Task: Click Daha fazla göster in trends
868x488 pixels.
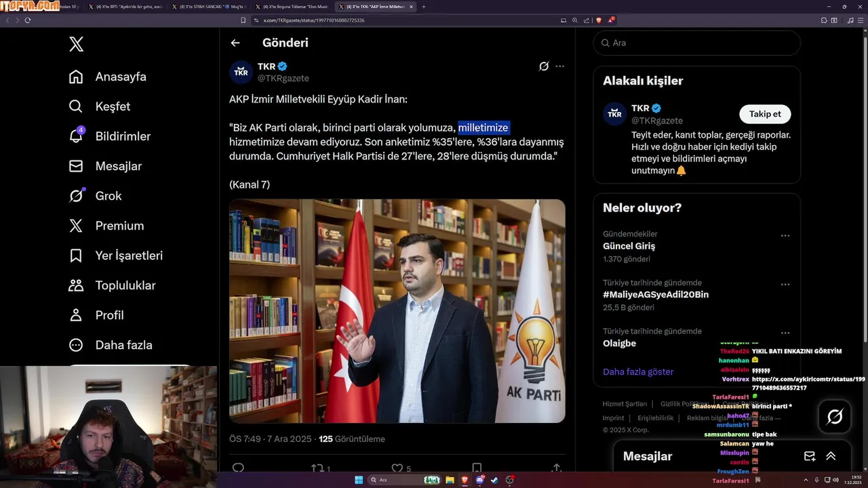Action: [638, 372]
